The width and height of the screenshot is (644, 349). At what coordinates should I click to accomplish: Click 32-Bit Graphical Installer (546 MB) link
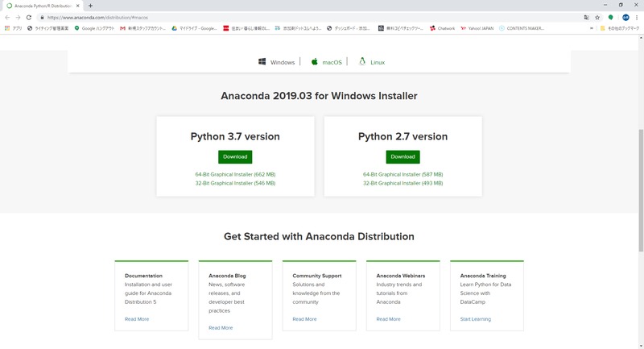235,183
